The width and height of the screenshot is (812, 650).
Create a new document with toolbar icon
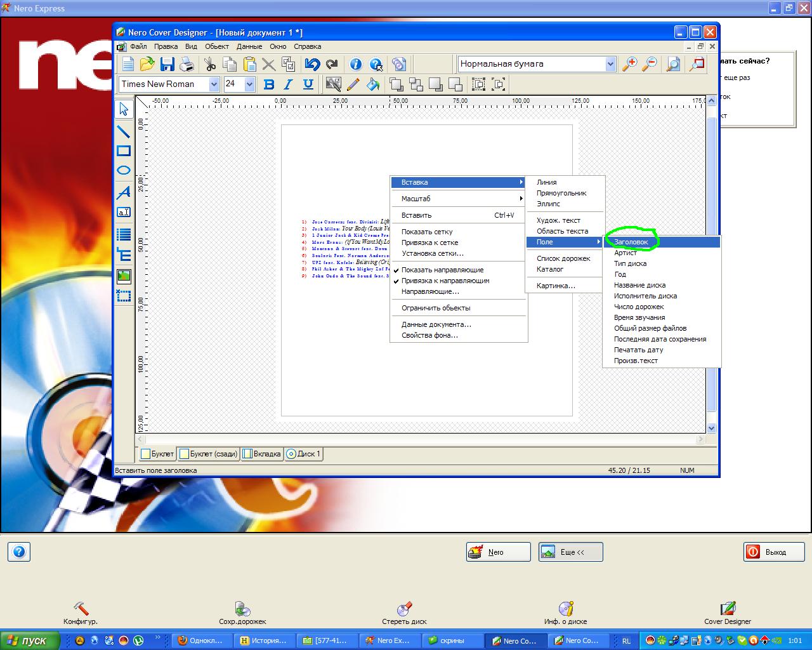click(128, 63)
